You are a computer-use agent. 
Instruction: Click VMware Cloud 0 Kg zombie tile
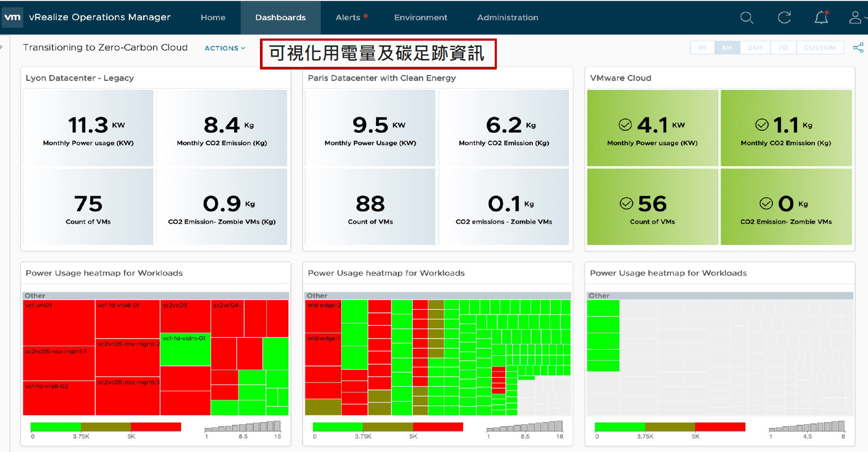tap(786, 206)
